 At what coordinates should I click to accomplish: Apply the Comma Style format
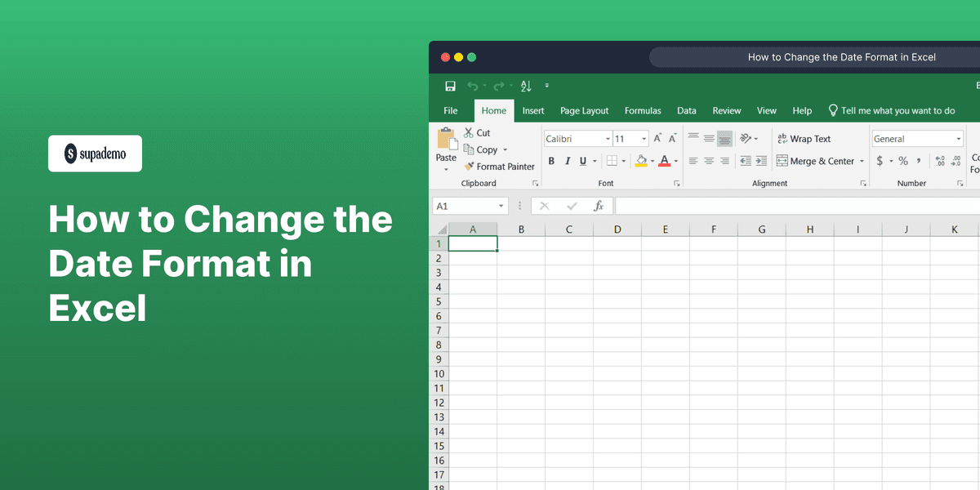920,161
